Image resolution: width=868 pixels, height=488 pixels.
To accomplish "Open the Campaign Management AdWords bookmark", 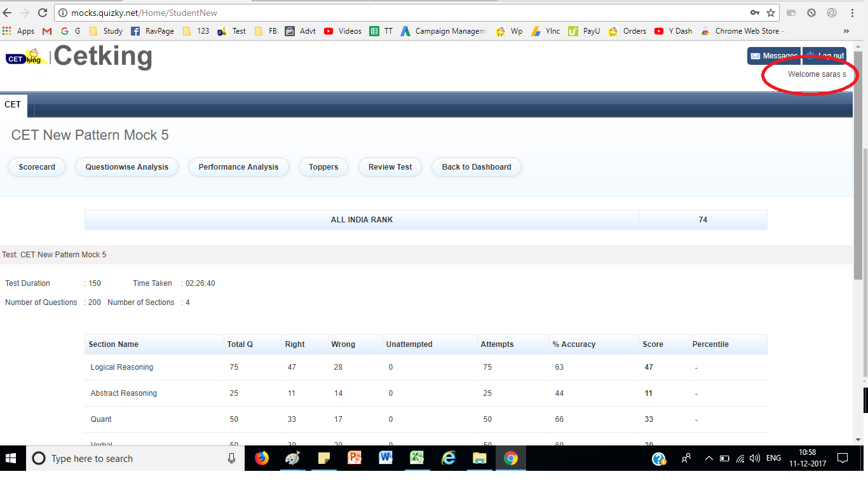I will click(x=445, y=30).
